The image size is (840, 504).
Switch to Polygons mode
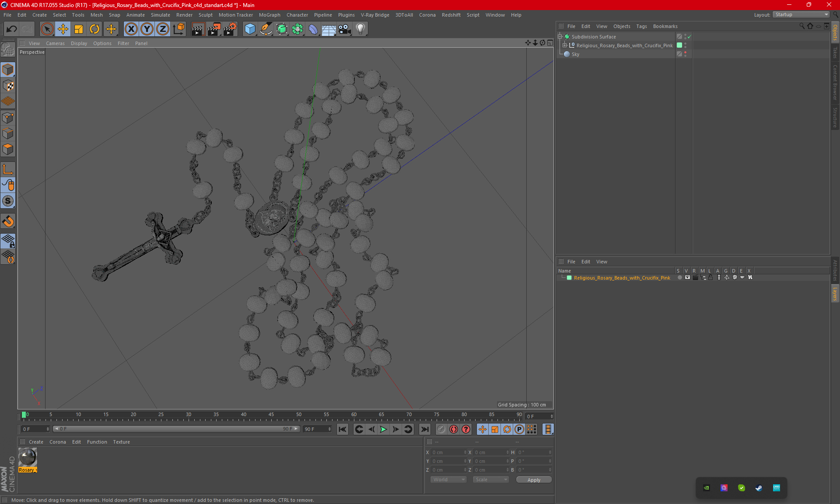tap(8, 149)
